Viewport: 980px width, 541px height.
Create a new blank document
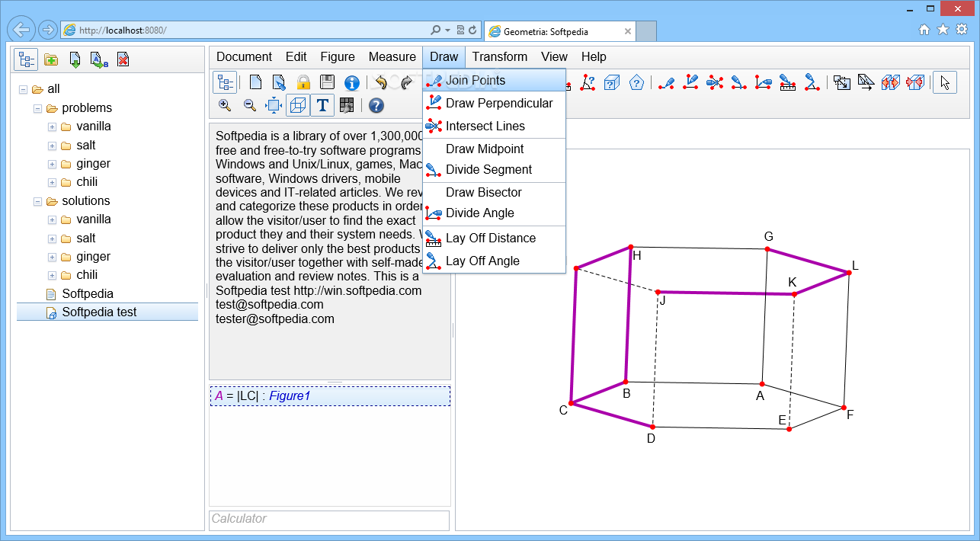(255, 82)
